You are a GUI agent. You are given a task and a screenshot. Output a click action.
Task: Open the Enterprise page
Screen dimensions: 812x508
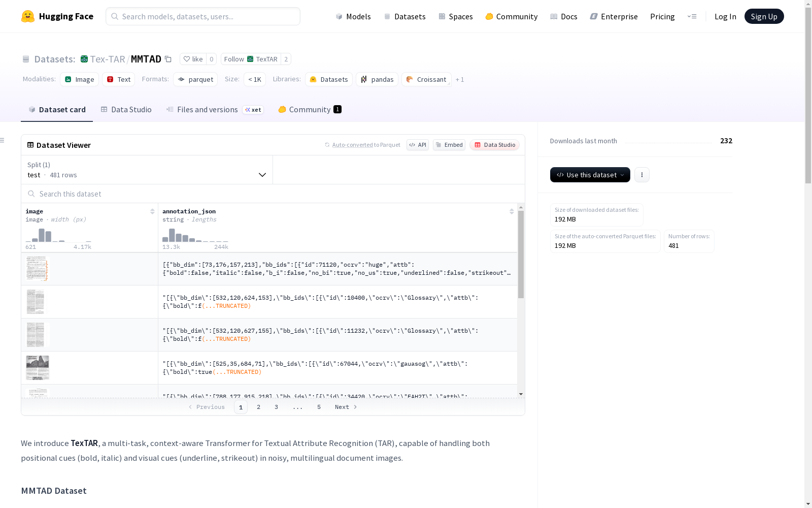pyautogui.click(x=614, y=17)
